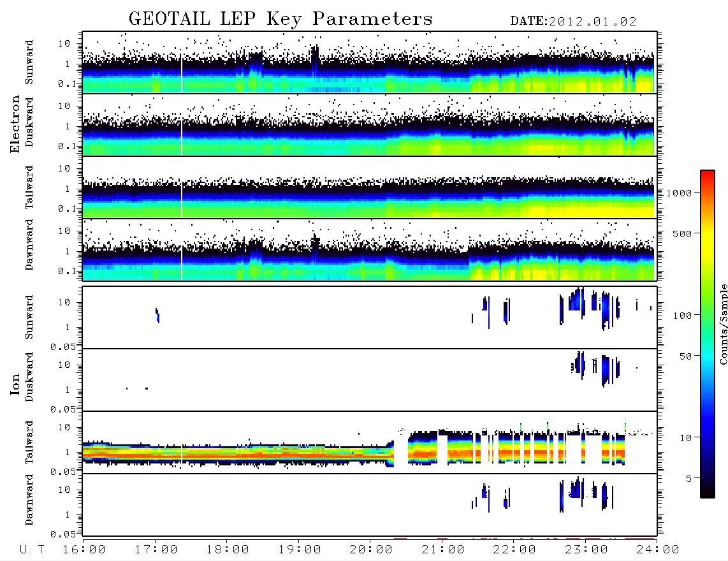
Task: Click inside the Ion Dawnward spectrogram panel
Action: (x=369, y=504)
